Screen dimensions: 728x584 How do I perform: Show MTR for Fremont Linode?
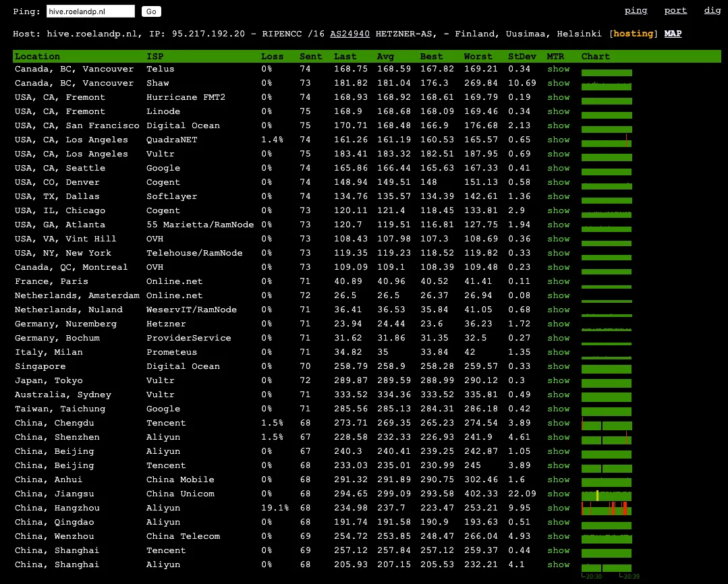click(558, 111)
